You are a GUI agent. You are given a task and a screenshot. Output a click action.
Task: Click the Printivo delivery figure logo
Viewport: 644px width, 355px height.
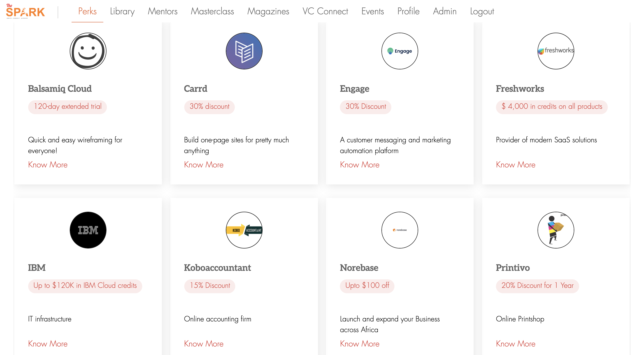click(555, 230)
